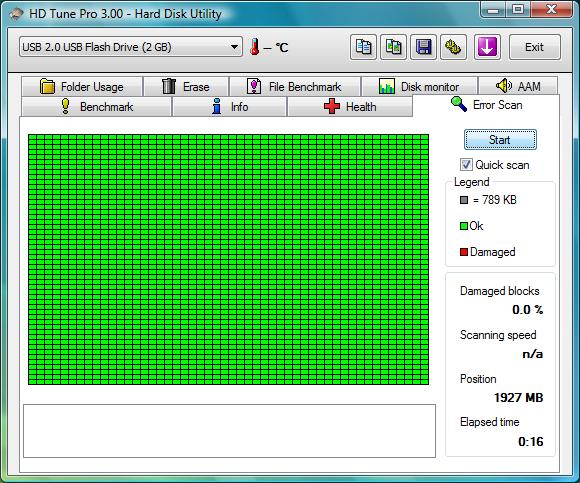The image size is (580, 483).
Task: Click inside the empty log text box
Action: tap(229, 431)
